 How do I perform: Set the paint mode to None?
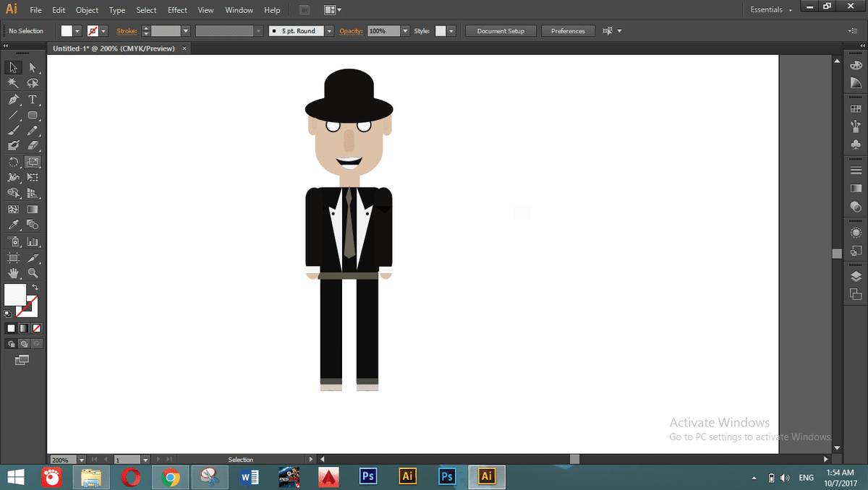(x=36, y=328)
